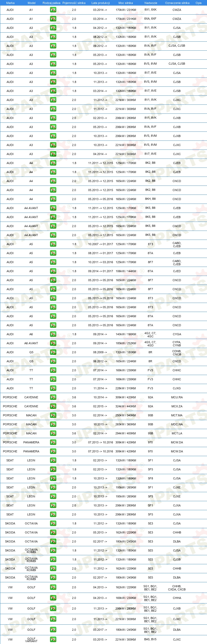
Task: Click fuel icon in PORSCHE MACAN 294kW row
Action: (53, 433)
